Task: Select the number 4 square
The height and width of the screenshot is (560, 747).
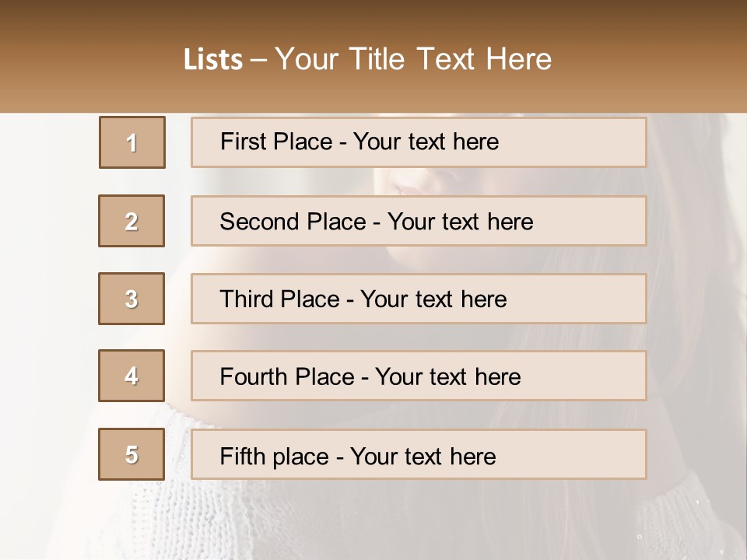Action: pyautogui.click(x=132, y=376)
